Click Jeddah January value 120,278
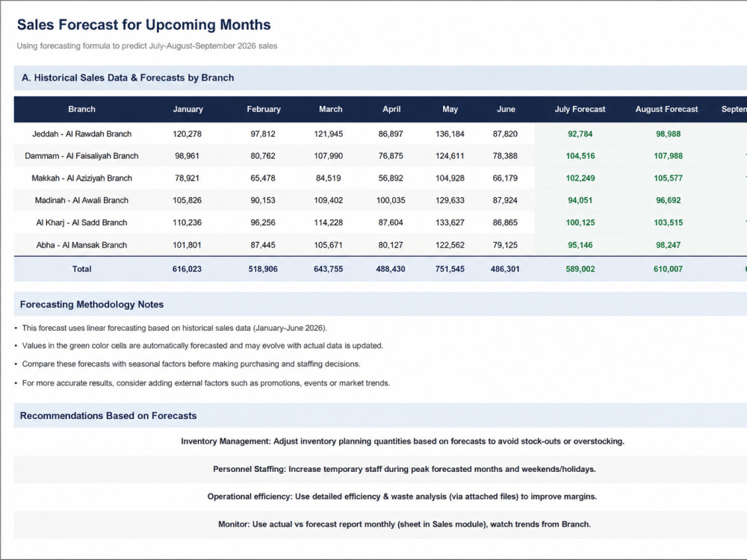 (x=187, y=134)
